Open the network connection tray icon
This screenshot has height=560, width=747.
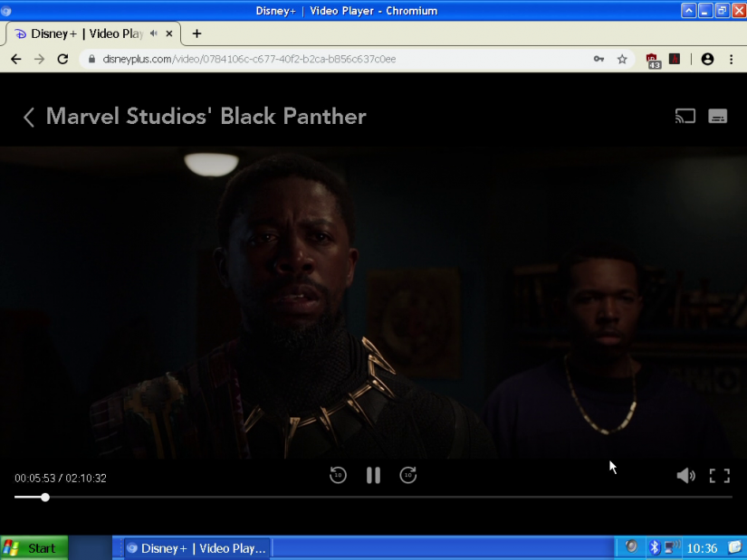[671, 547]
